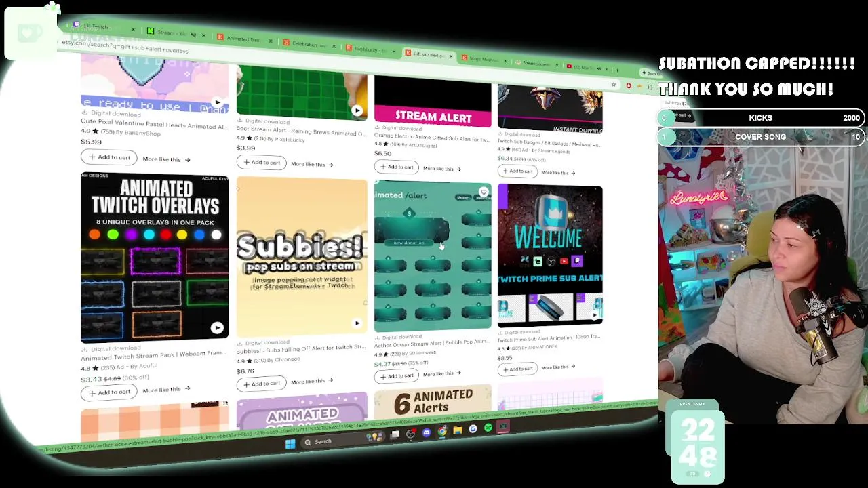The width and height of the screenshot is (868, 488).
Task: More like this for Aether Ocean alert
Action: coord(441,373)
